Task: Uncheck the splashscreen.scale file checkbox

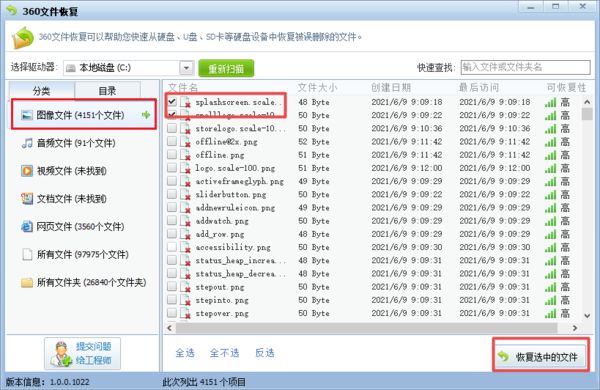Action: click(x=172, y=101)
